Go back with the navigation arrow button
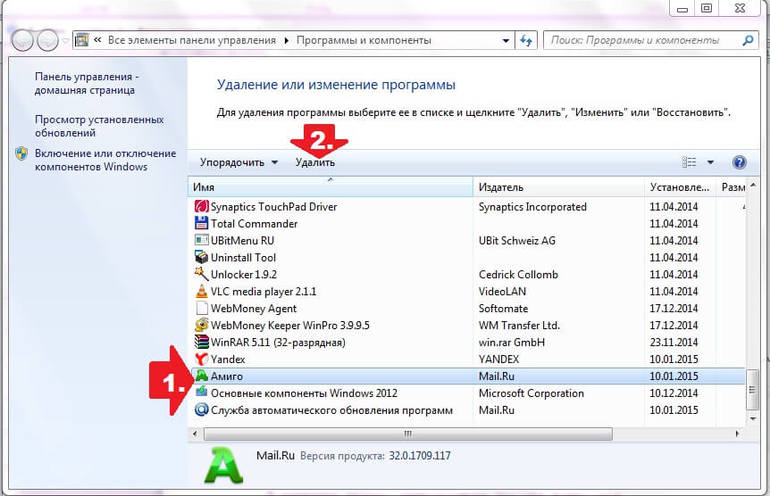This screenshot has height=496, width=770. coord(22,40)
